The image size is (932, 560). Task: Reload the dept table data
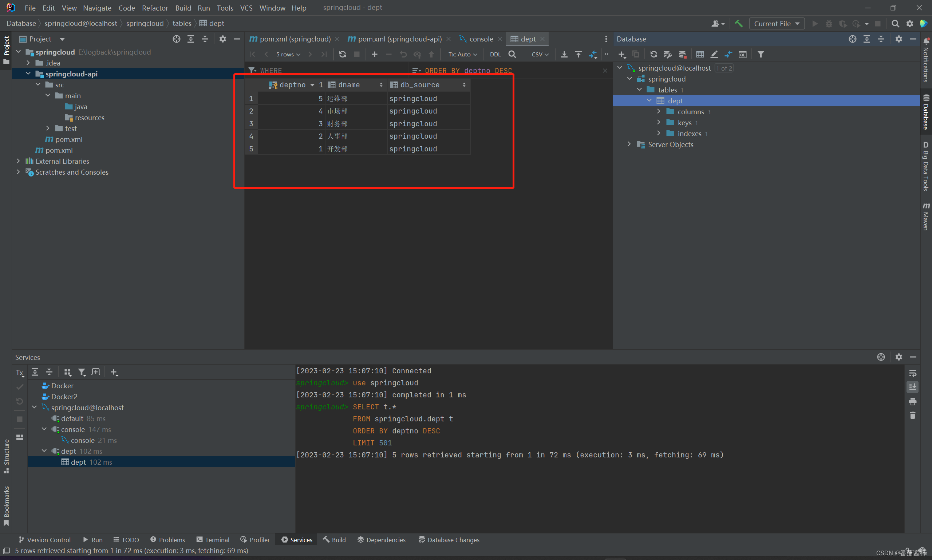pyautogui.click(x=342, y=54)
